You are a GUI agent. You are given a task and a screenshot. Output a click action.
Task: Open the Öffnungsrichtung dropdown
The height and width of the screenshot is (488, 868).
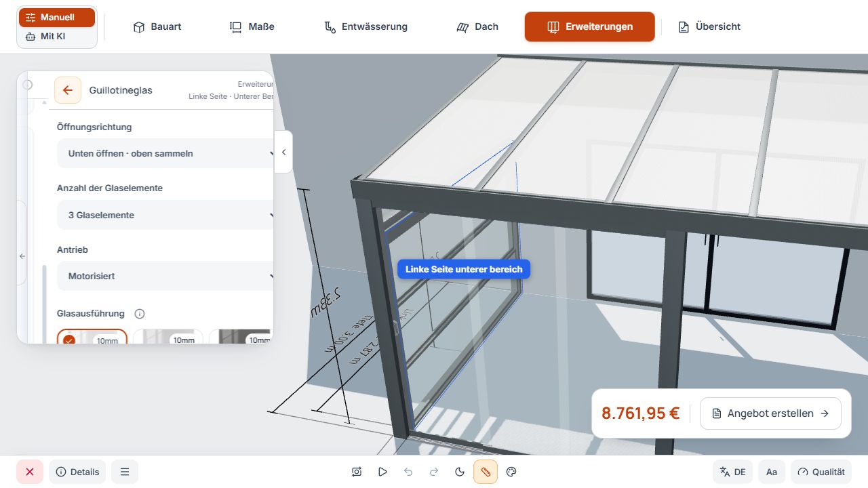point(166,153)
